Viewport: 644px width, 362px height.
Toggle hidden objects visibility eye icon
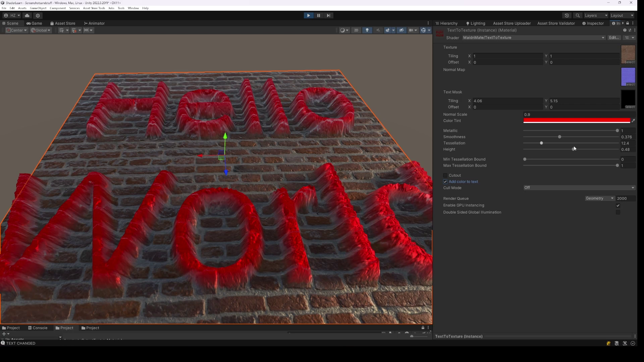pyautogui.click(x=401, y=30)
